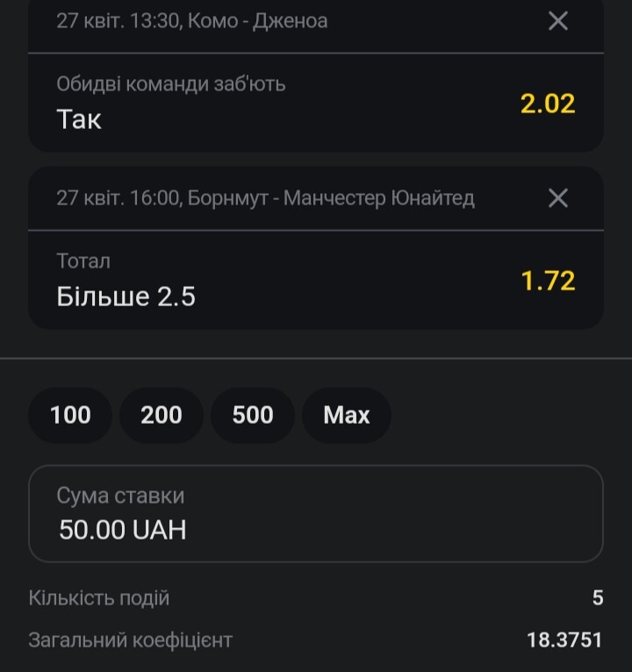Click the Так selection text
Image resolution: width=632 pixels, height=672 pixels.
pos(79,119)
